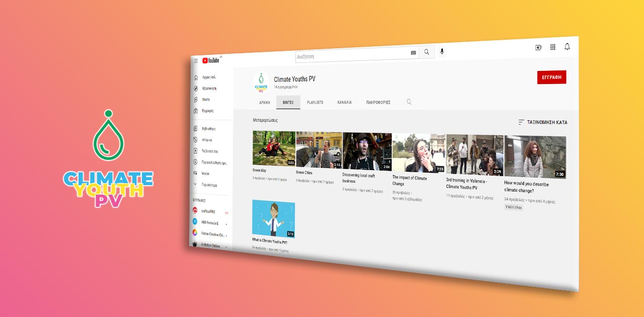The height and width of the screenshot is (317, 644).
Task: Select the ΒΙΝΤΕΟ (Videos) tab
Action: point(288,102)
